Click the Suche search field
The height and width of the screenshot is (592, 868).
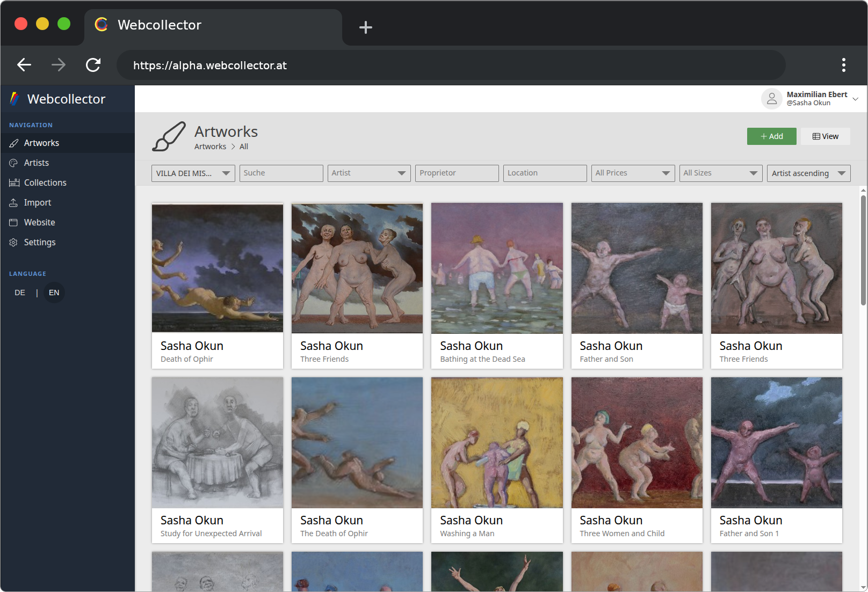(x=281, y=173)
